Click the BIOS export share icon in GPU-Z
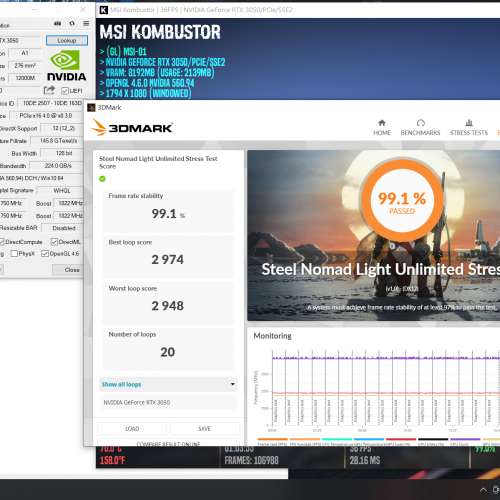Screen dimensions: 500x500 49,90
